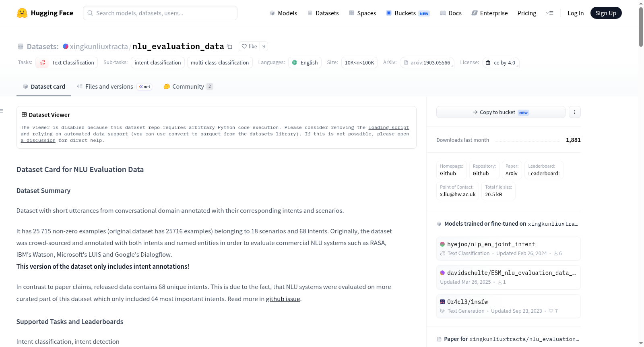Click the Enterprise icon in navigation
The width and height of the screenshot is (644, 347).
[475, 13]
